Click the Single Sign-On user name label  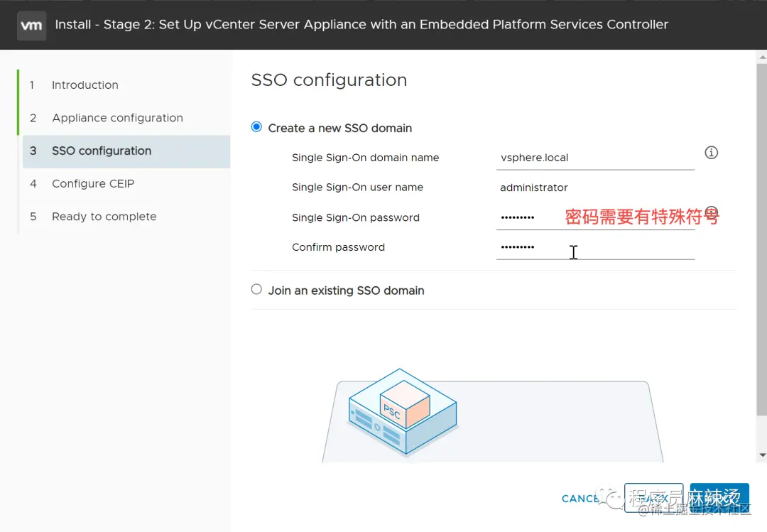pyautogui.click(x=357, y=188)
